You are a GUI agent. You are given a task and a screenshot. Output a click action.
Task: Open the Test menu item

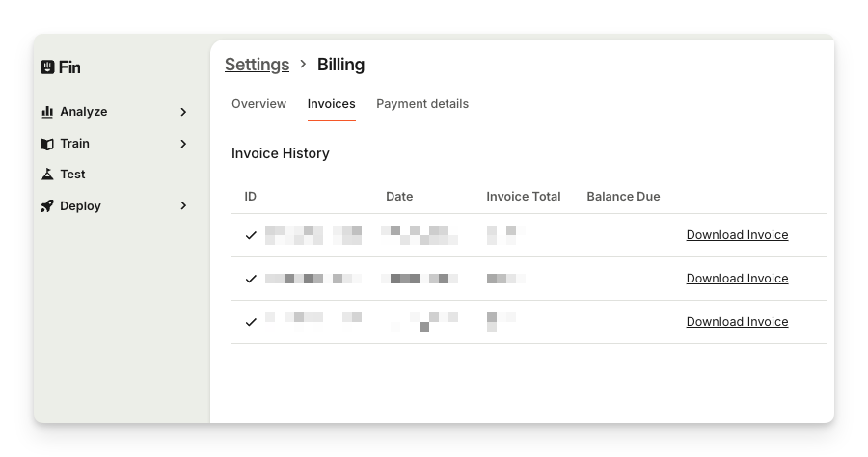point(72,175)
